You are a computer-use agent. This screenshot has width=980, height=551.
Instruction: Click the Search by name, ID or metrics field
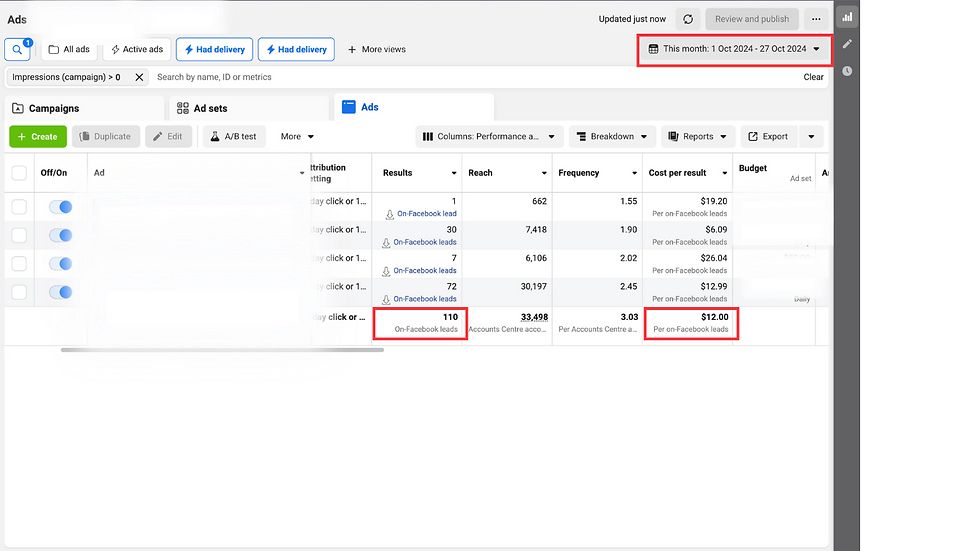(475, 77)
